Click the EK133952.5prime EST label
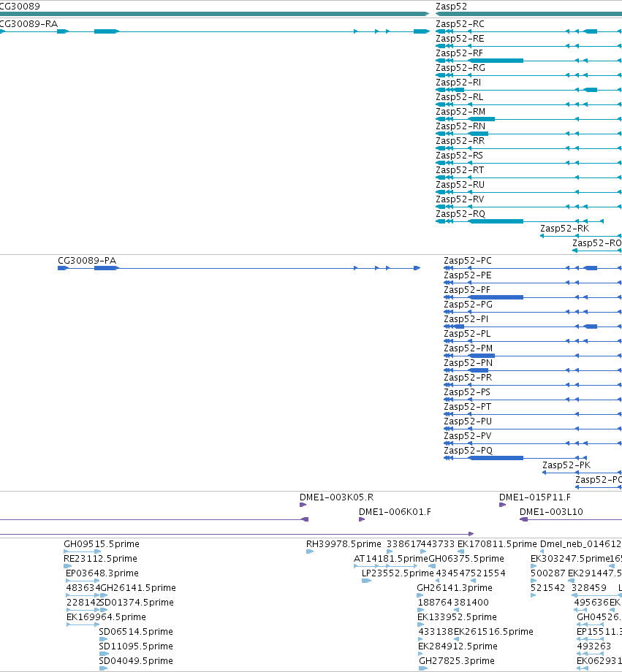Viewport: 622px width, 672px height. [457, 617]
